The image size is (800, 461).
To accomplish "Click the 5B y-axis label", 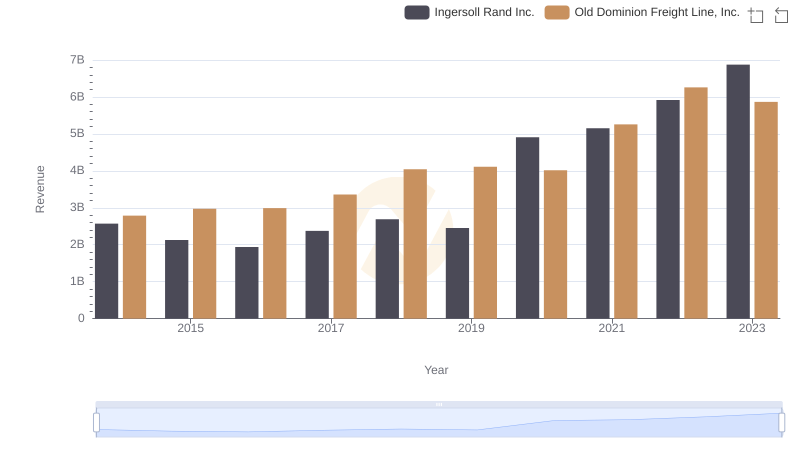I will coord(77,134).
